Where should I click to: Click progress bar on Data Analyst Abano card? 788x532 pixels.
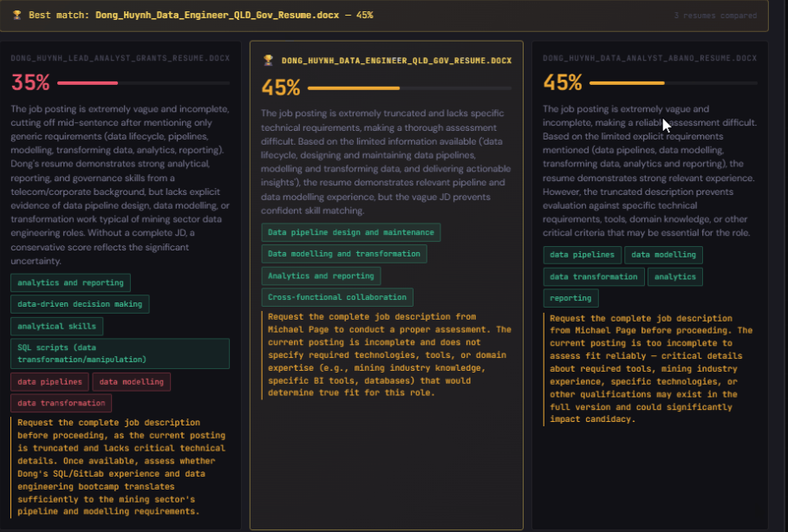[673, 83]
